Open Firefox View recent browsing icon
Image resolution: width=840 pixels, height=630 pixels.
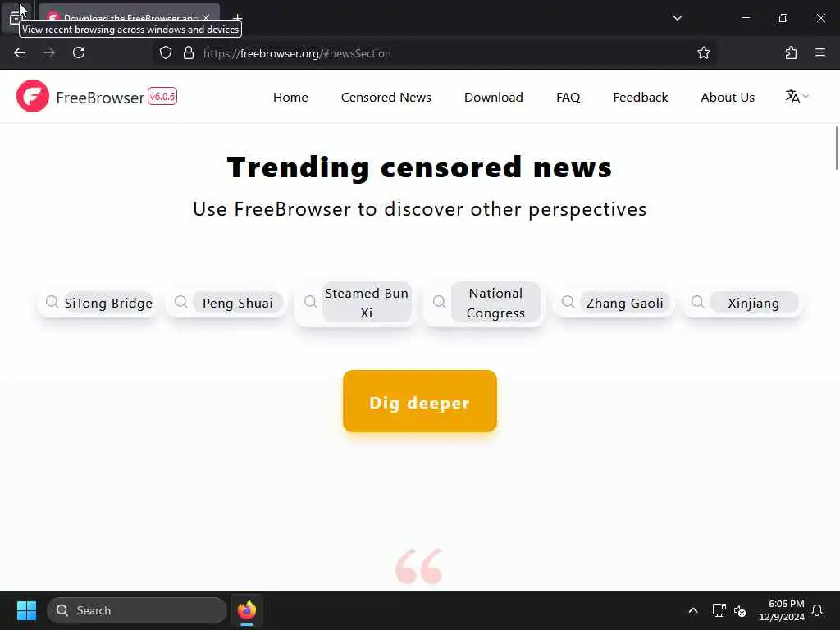click(x=15, y=18)
